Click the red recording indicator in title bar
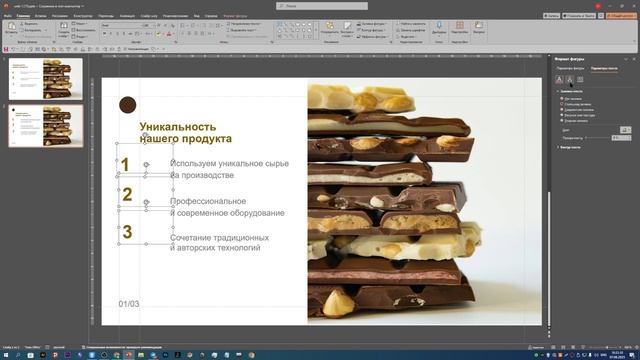 tap(598, 6)
